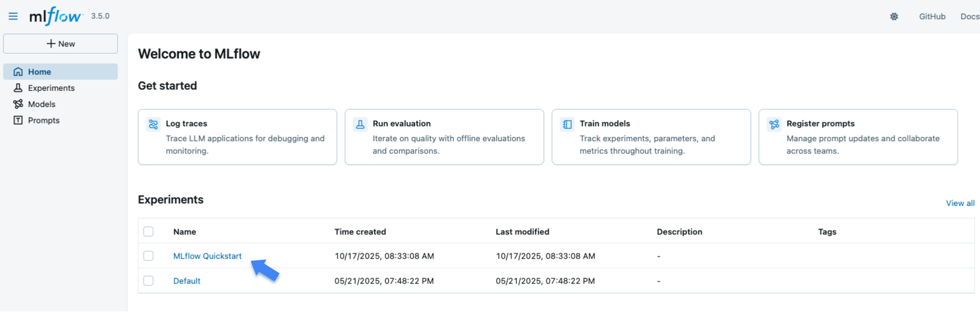
Task: Click the Get started heading
Action: click(x=167, y=86)
